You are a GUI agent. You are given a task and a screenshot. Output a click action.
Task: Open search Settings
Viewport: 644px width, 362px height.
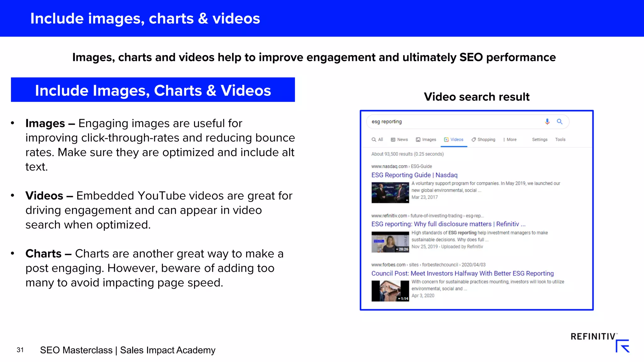pos(540,140)
